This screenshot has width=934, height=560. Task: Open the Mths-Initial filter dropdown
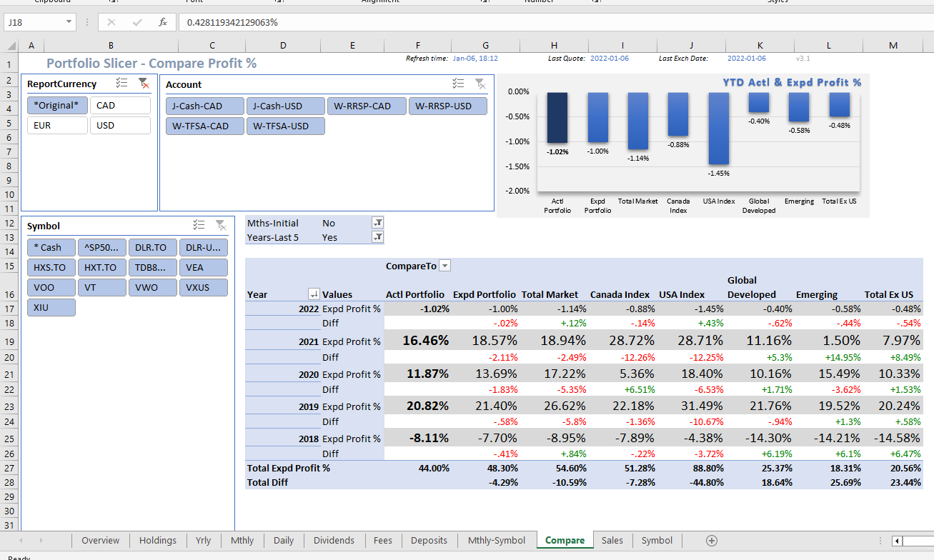pyautogui.click(x=377, y=223)
